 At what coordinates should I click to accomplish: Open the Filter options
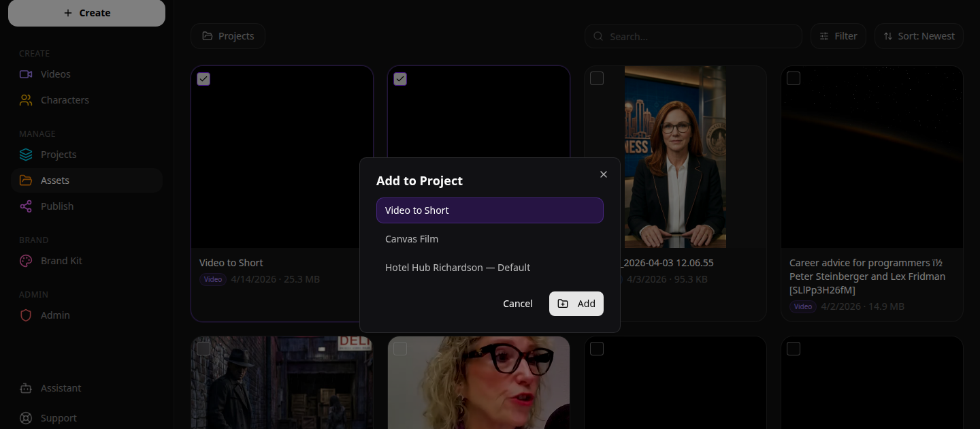click(838, 36)
